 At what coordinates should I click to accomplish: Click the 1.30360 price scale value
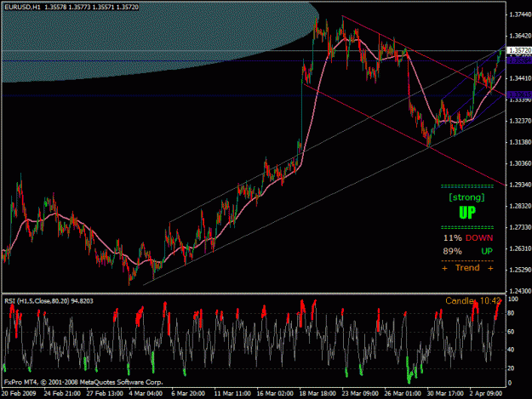click(x=520, y=163)
